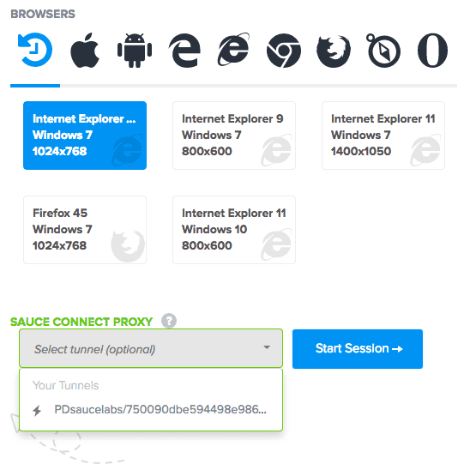The image size is (464, 476).
Task: Click the Start Session button
Action: (x=358, y=349)
